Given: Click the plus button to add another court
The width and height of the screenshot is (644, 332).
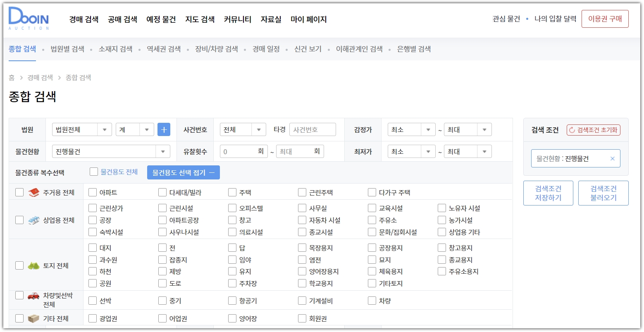Looking at the screenshot, I should [164, 129].
